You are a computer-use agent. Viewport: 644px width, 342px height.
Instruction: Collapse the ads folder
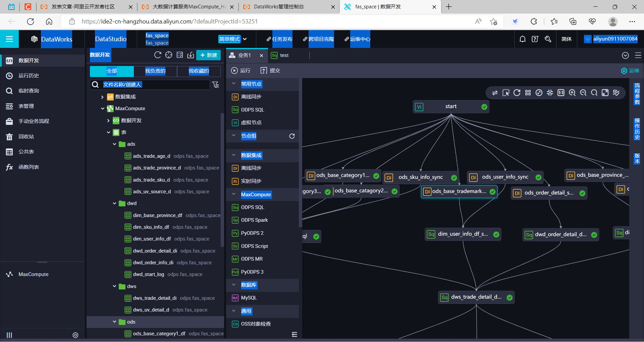[x=114, y=144]
